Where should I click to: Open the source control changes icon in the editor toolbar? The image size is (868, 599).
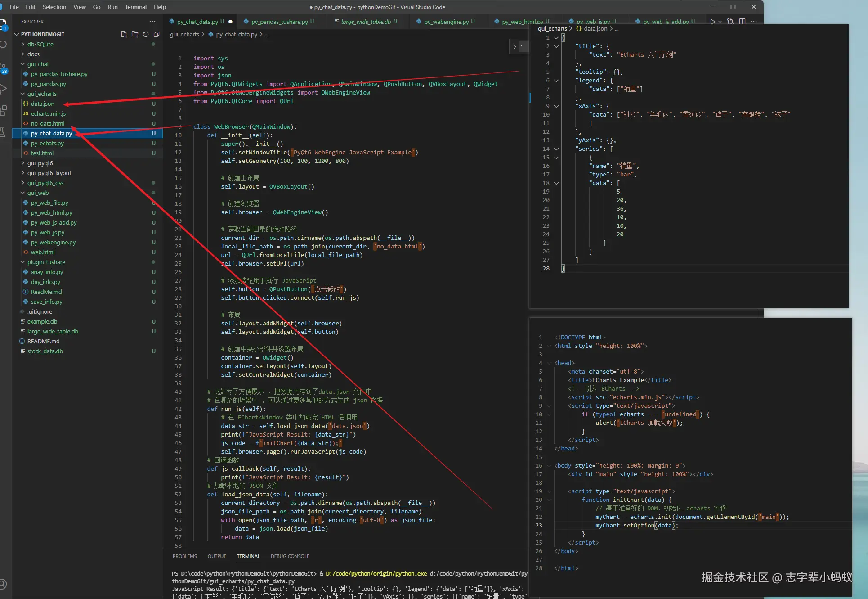(730, 22)
